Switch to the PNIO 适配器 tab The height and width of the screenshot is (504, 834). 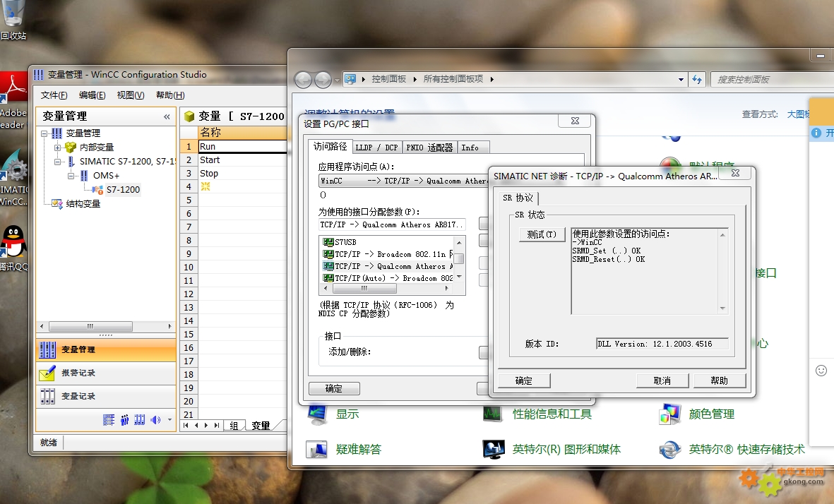(x=429, y=148)
